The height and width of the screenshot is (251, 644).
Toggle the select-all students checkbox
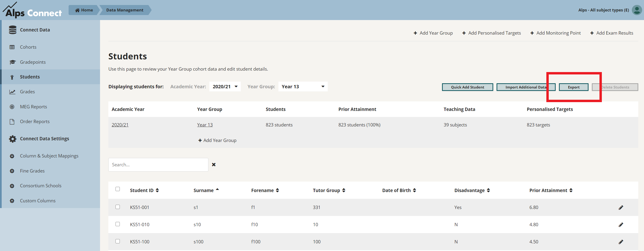(117, 189)
